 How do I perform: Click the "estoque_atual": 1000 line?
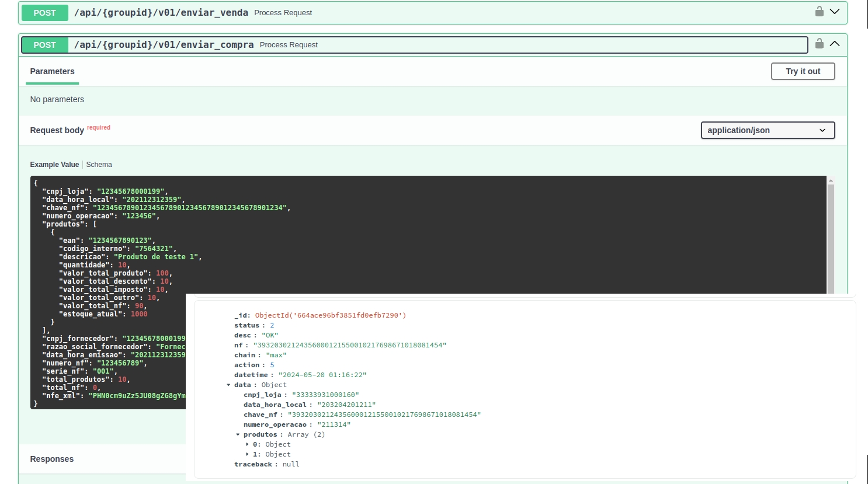pyautogui.click(x=103, y=314)
